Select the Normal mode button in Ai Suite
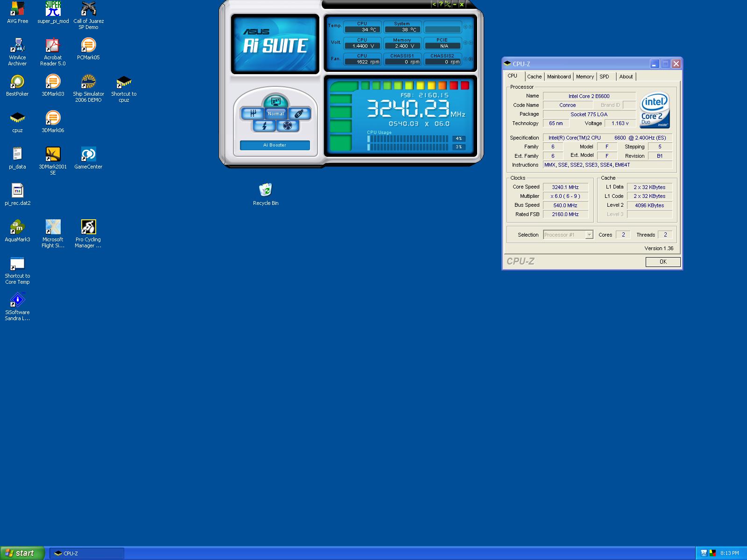The height and width of the screenshot is (560, 747). (276, 113)
